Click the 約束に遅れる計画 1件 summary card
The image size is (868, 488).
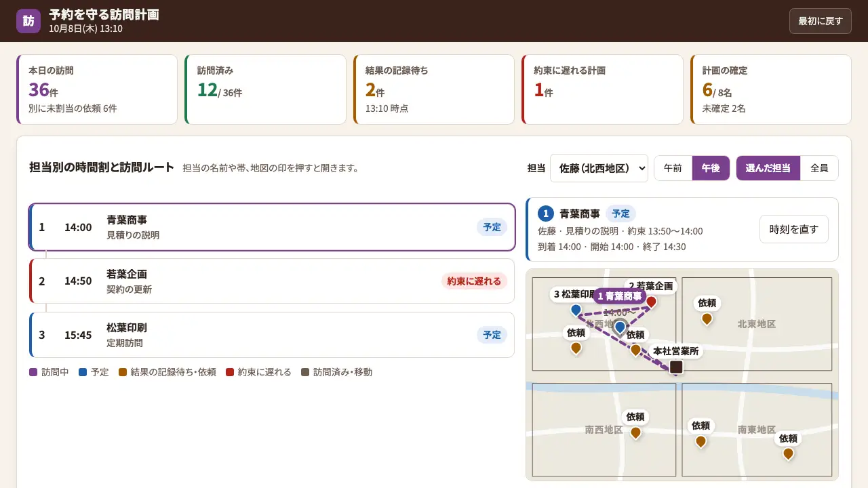(602, 89)
